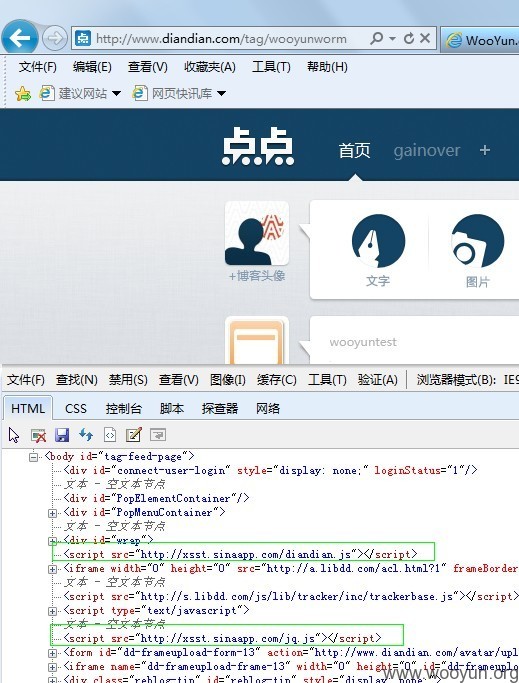Collapse the body tag-feed-page node
Image resolution: width=519 pixels, height=683 pixels.
[x=33, y=457]
